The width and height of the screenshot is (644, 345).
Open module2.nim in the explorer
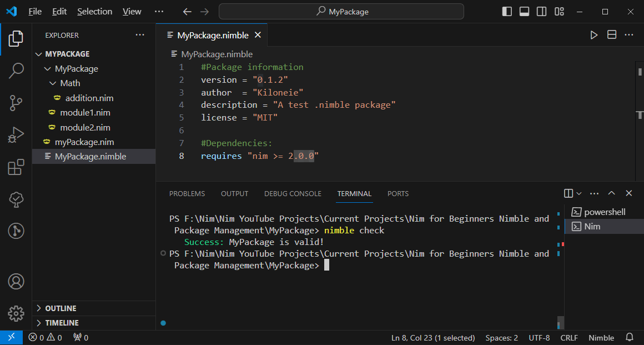point(94,127)
